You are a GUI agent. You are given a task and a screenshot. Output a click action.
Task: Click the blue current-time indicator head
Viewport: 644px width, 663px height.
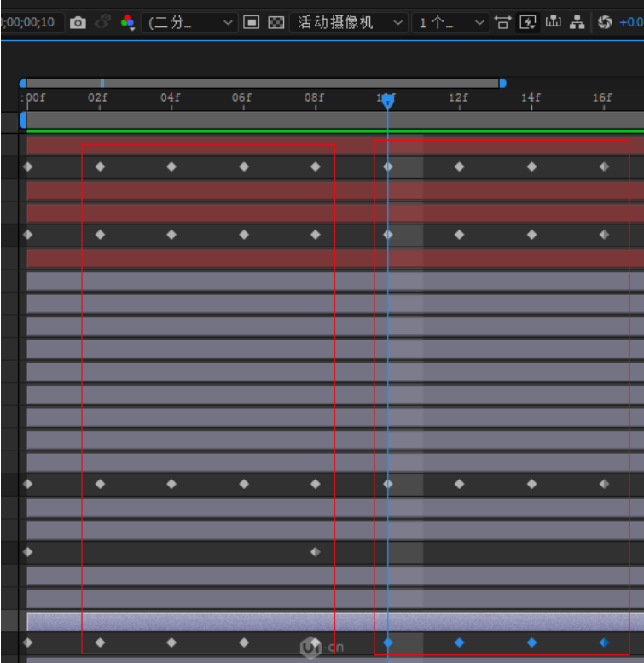(387, 102)
